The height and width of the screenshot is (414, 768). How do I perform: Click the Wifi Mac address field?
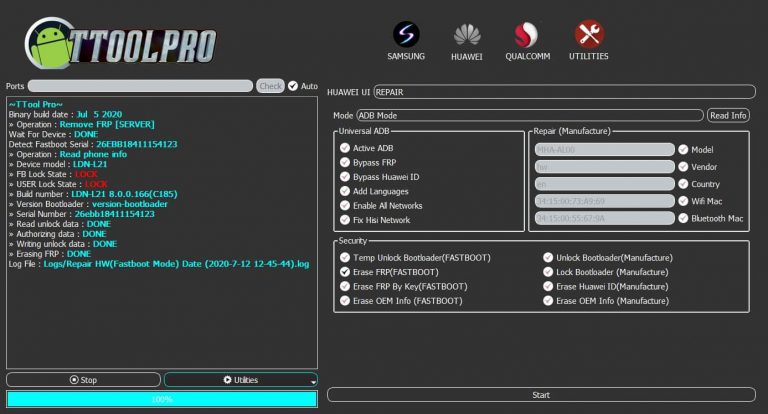coord(604,201)
